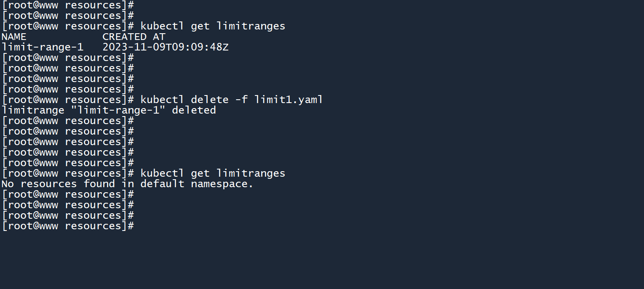Click the CREATED AT column header

click(134, 37)
